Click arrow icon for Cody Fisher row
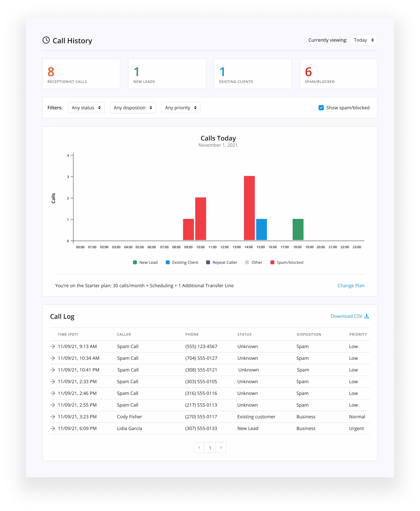Image resolution: width=420 pixels, height=511 pixels. pos(52,417)
